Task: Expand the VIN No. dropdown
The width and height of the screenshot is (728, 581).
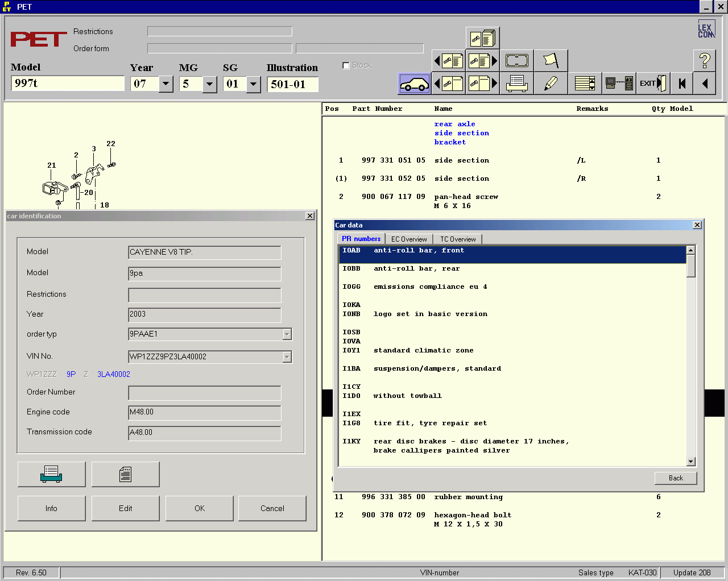Action: 287,357
